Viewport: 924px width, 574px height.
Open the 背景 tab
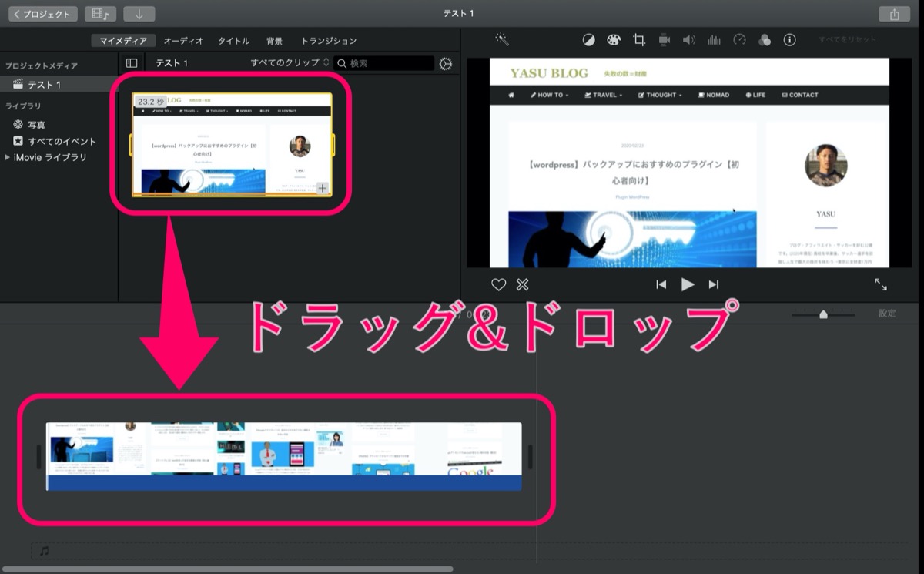(x=274, y=41)
